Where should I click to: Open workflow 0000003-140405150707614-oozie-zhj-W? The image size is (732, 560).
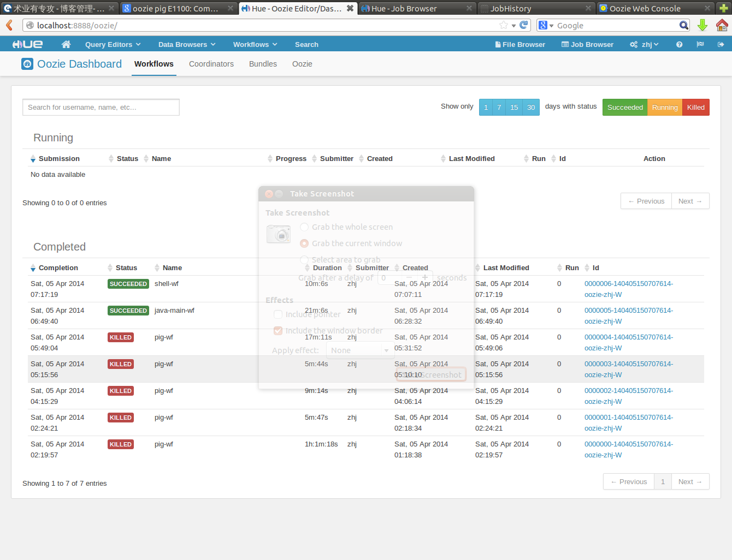tap(629, 369)
